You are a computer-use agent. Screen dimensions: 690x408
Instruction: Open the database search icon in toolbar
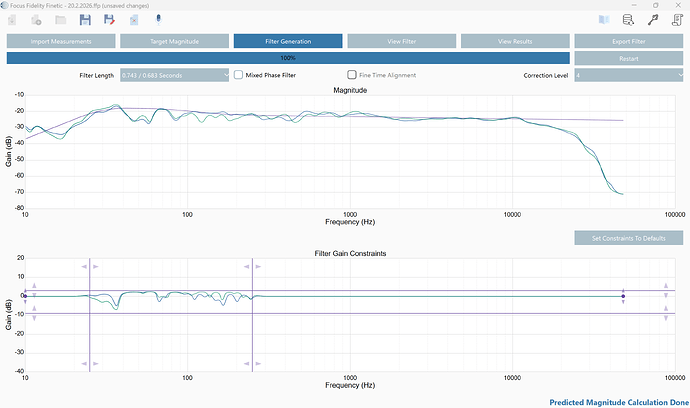628,20
